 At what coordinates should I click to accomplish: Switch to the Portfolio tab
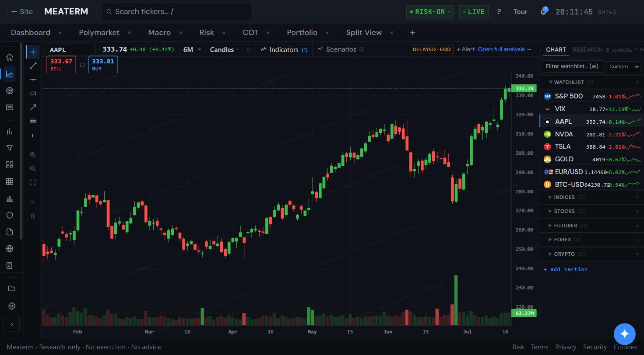[302, 32]
